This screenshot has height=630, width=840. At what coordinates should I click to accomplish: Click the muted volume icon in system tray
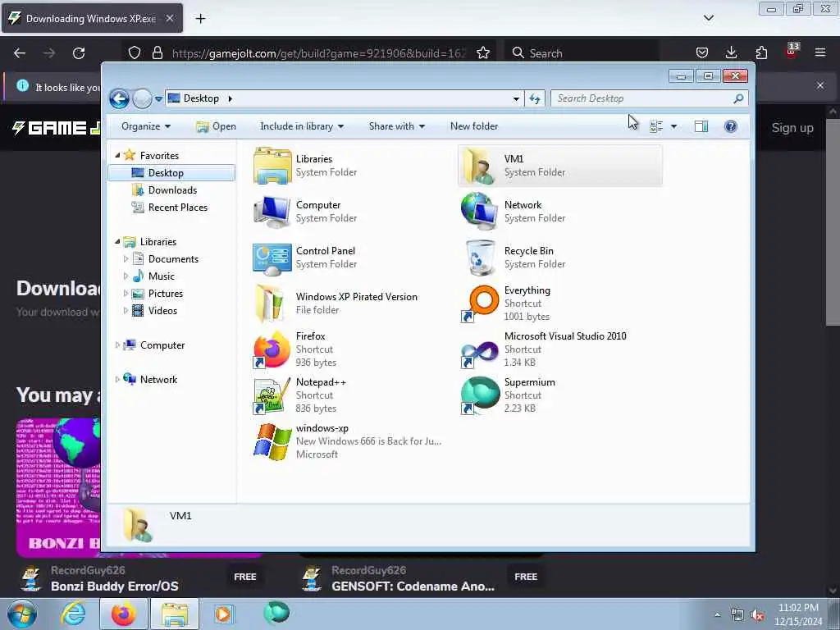[x=758, y=615]
